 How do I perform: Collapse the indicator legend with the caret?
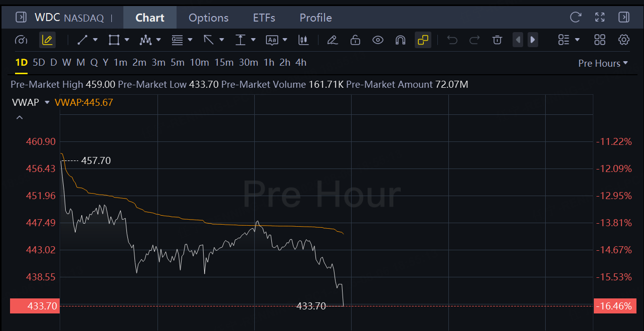pos(20,117)
